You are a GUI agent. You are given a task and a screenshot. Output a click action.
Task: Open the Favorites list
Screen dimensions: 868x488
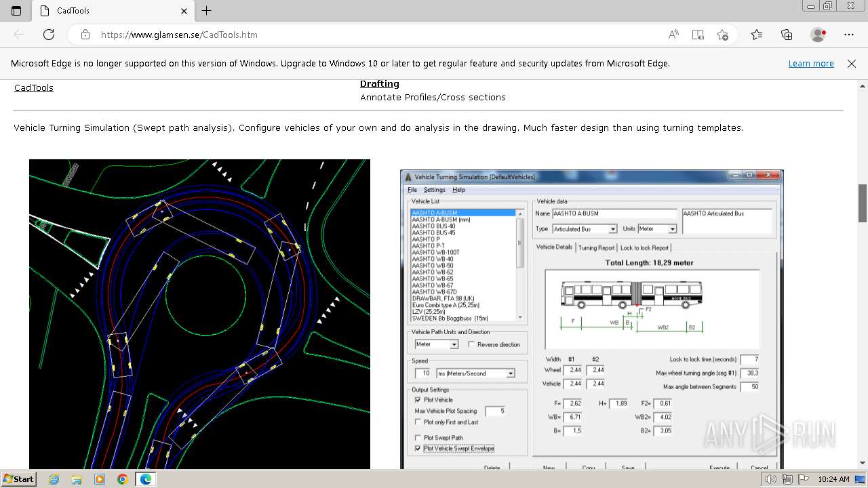[757, 35]
